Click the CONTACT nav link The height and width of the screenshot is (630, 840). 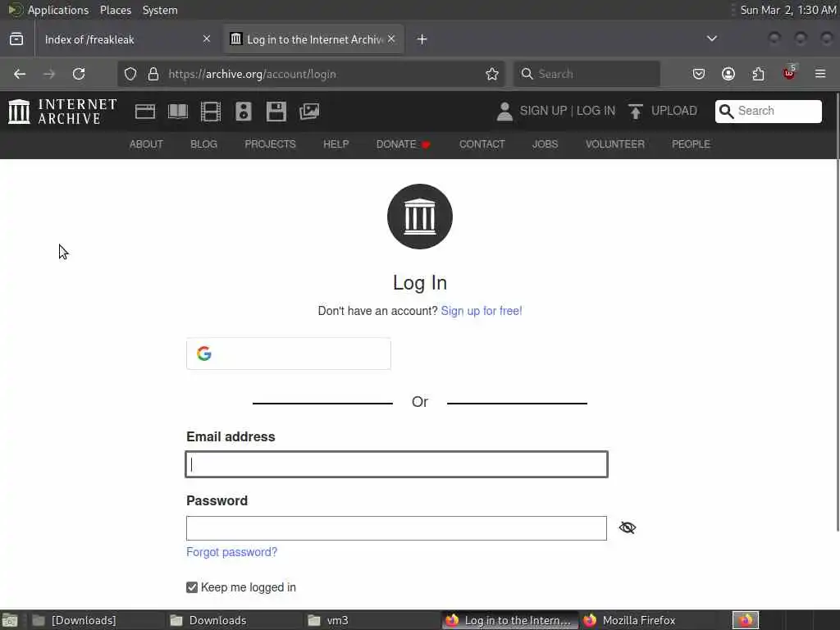tap(482, 144)
